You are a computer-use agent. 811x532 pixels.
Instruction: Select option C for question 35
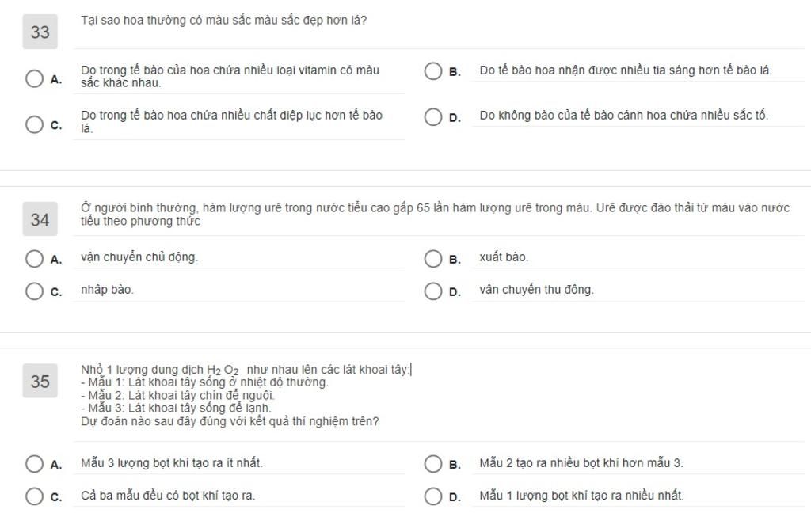[35, 496]
